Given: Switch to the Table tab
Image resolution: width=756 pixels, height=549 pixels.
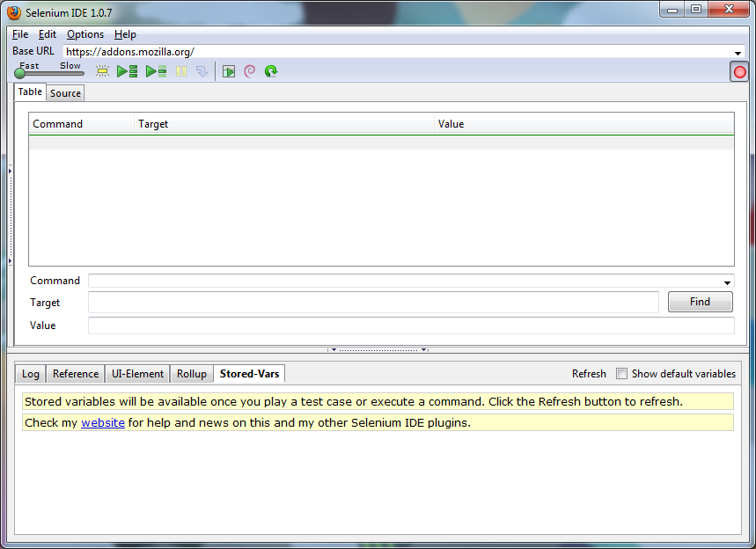Looking at the screenshot, I should click(x=30, y=91).
